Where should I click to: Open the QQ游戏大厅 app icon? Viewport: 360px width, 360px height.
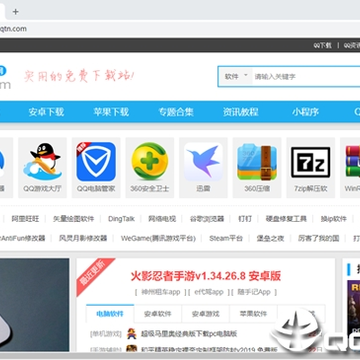(x=42, y=162)
